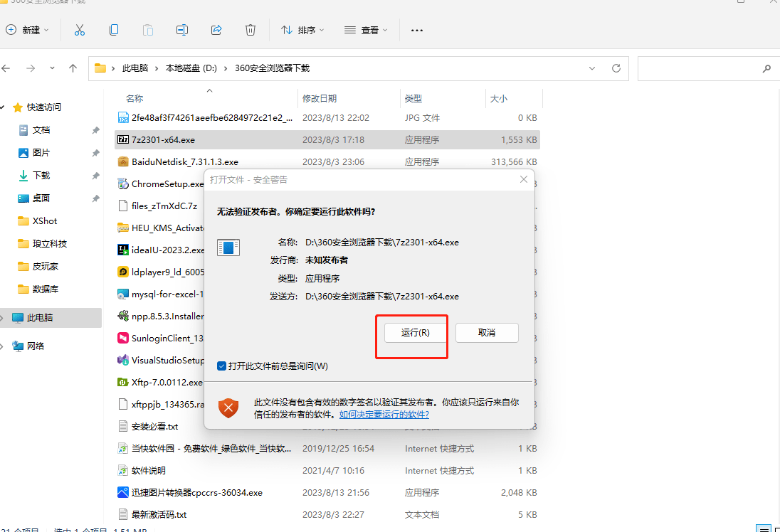Refresh the current folder view

pos(616,68)
